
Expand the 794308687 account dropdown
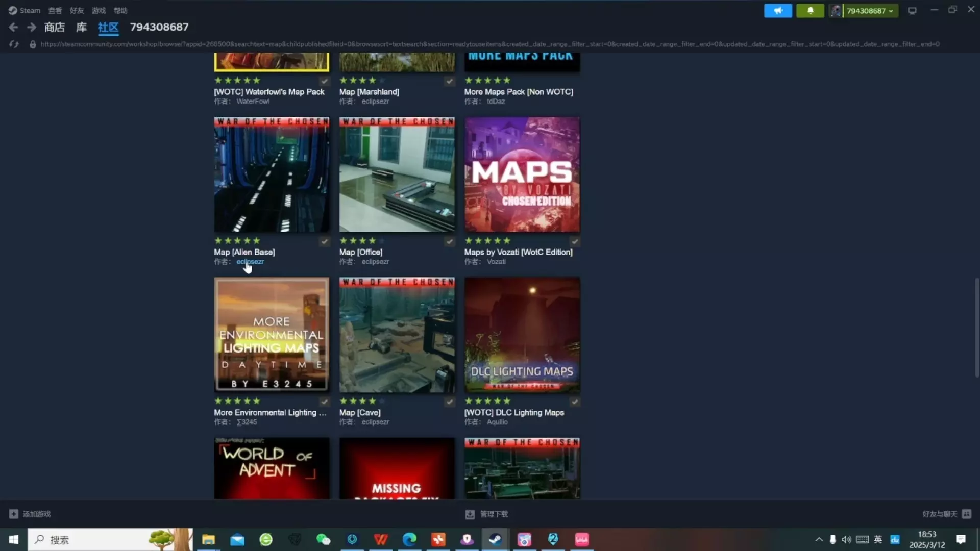click(x=870, y=11)
